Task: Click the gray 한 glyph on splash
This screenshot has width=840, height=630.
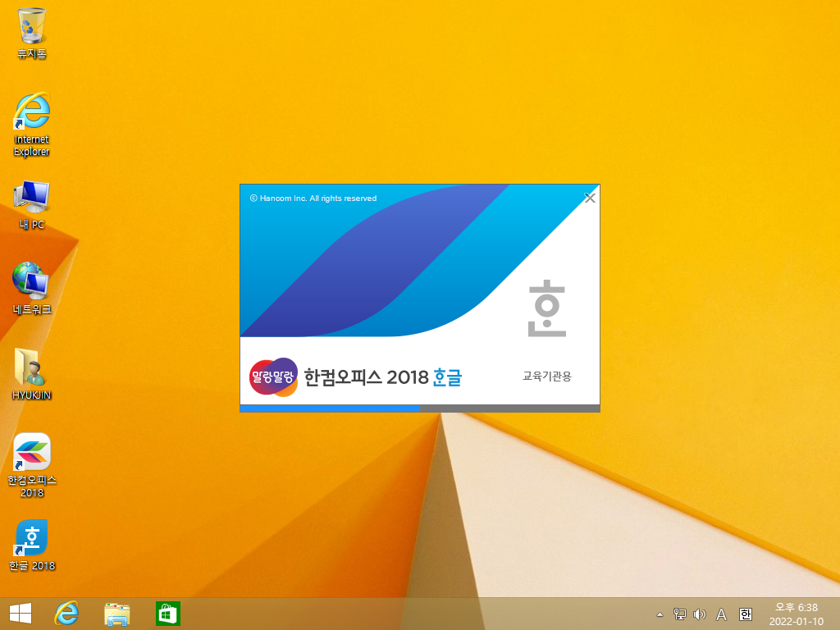Action: pyautogui.click(x=547, y=308)
